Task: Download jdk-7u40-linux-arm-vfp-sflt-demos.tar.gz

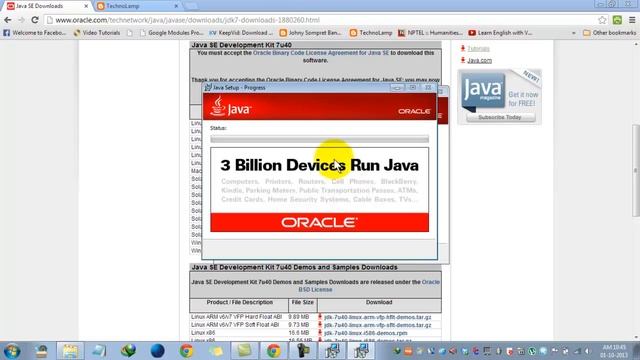Action: 377,325
